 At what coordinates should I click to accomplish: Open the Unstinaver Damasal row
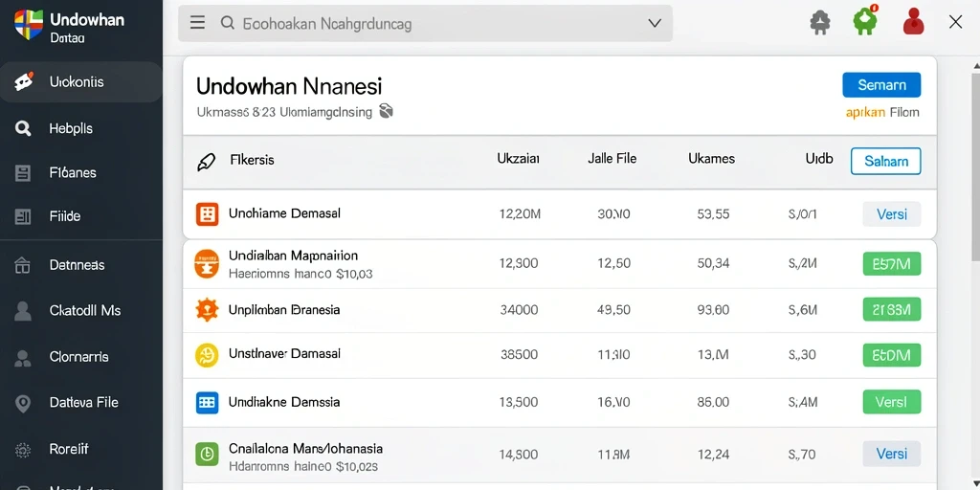point(559,355)
